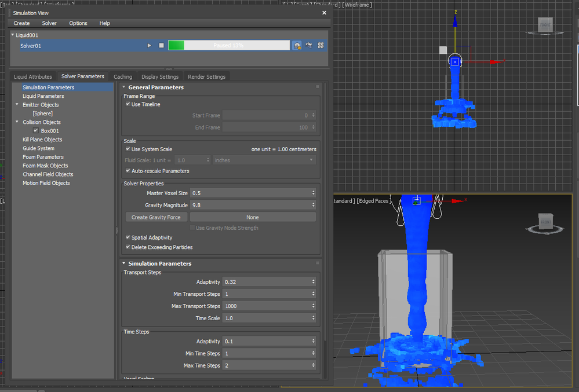This screenshot has width=579, height=392.
Task: Select Kill Plane Objects
Action: click(x=42, y=140)
